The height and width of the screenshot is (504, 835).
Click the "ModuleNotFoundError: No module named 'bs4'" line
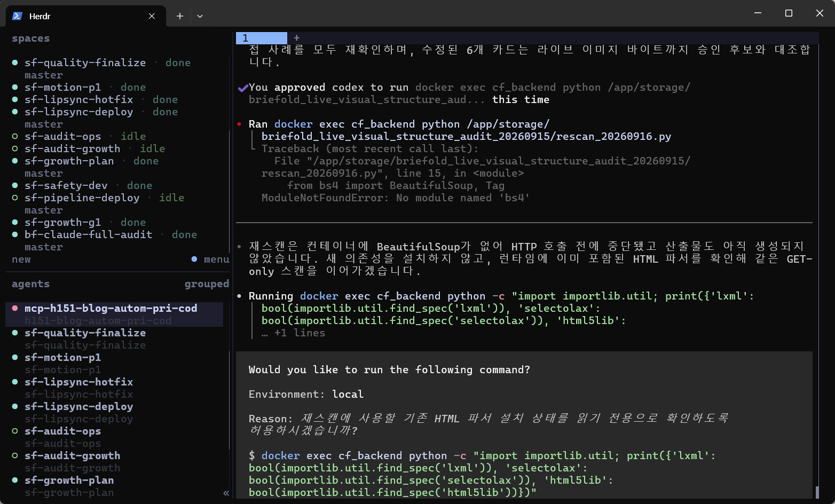point(396,198)
